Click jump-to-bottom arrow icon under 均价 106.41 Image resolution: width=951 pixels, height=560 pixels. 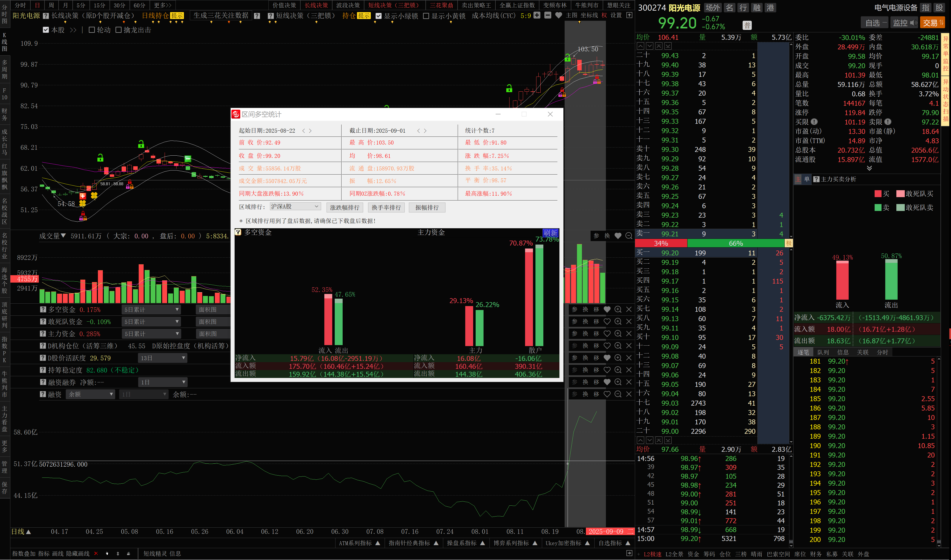[x=668, y=46]
